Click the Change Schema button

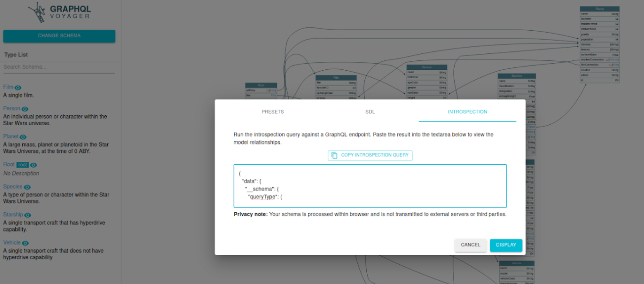(59, 36)
